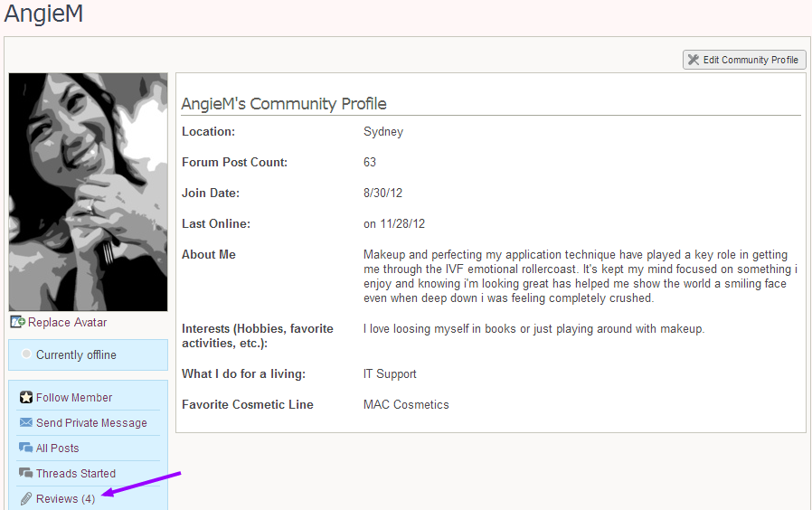Click the wrench icon on Edit Community Profile
This screenshot has height=510, width=812.
click(x=694, y=60)
